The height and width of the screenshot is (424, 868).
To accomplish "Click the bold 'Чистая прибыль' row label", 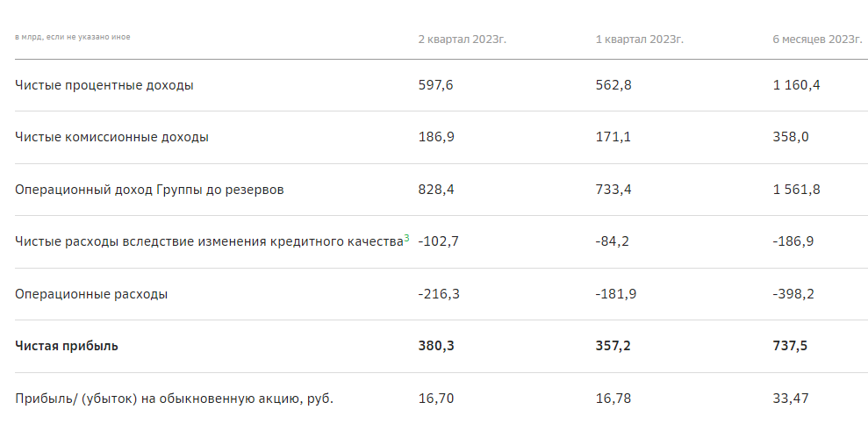I will (x=67, y=346).
